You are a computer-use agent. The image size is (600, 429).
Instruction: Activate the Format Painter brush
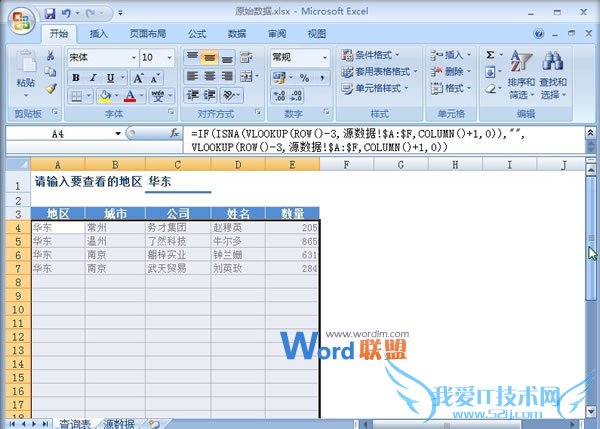point(51,89)
